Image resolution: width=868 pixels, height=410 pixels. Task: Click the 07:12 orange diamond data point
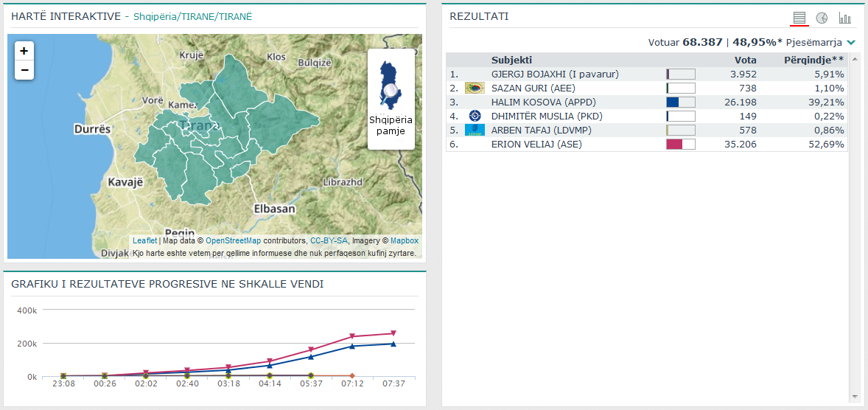click(x=352, y=375)
